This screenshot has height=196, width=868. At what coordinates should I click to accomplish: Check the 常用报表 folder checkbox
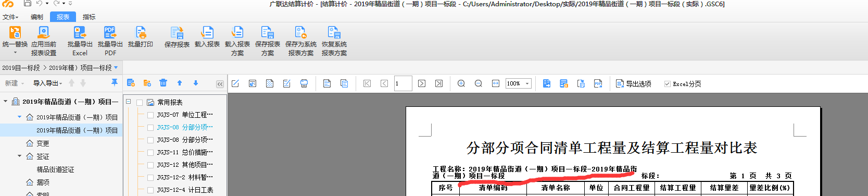[140, 103]
